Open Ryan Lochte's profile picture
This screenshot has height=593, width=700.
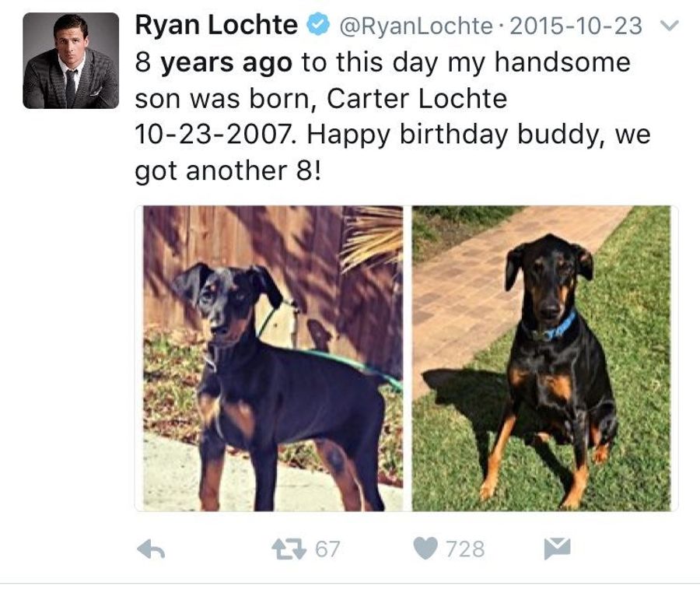coord(71,61)
